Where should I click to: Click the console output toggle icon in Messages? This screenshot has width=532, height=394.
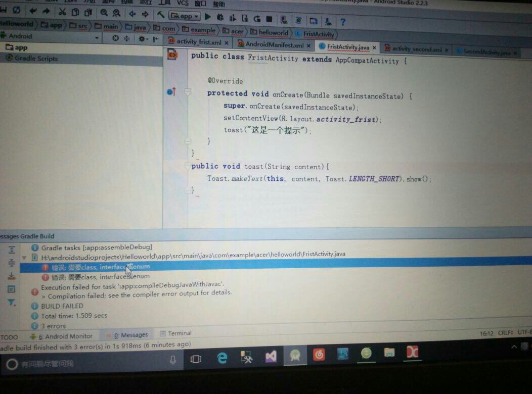pos(12,289)
